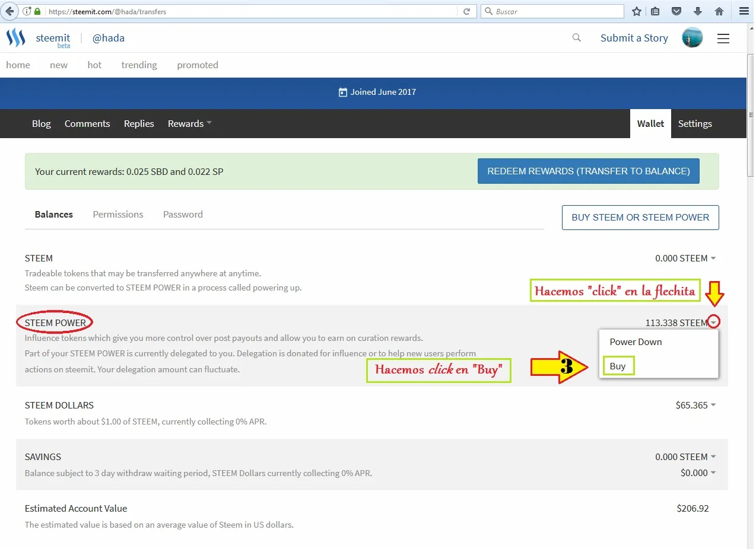Go to the home feed link

pyautogui.click(x=18, y=65)
